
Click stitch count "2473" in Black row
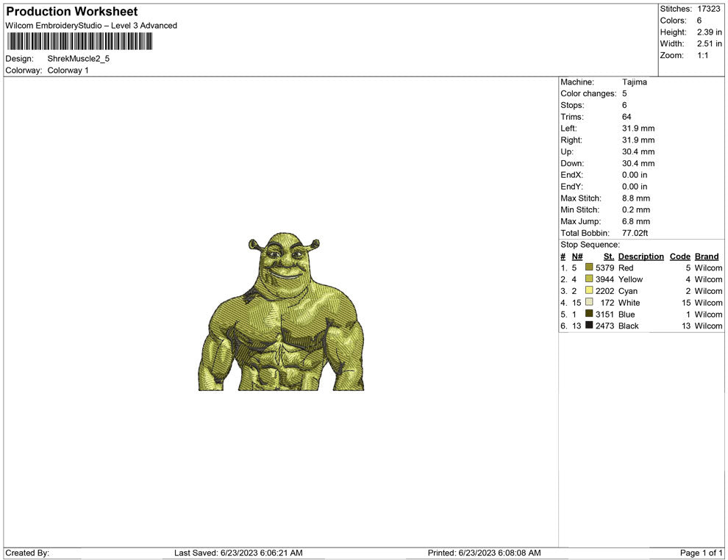[x=604, y=326]
